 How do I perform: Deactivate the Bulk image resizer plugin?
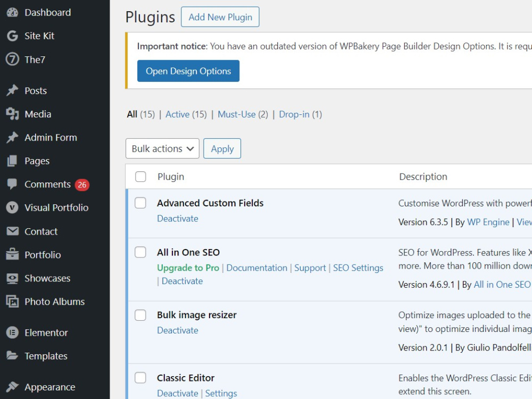coord(178,330)
